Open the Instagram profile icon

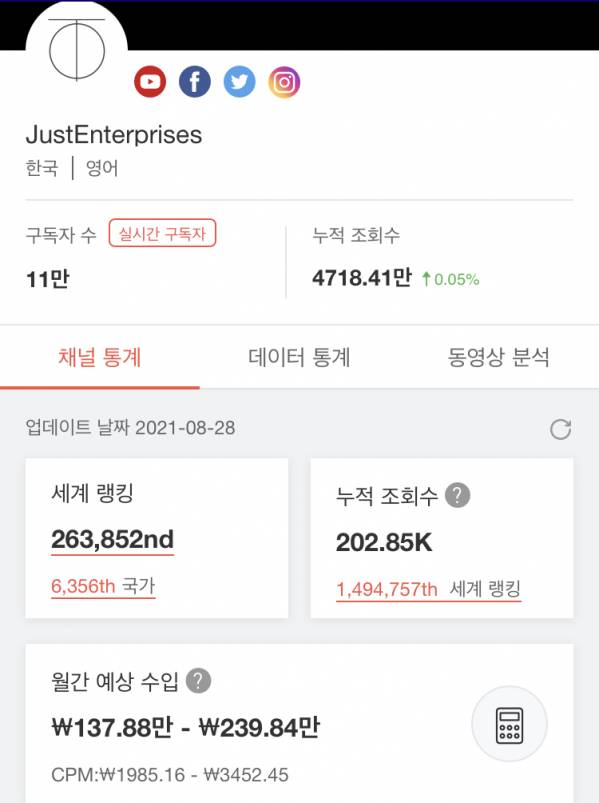[x=284, y=82]
